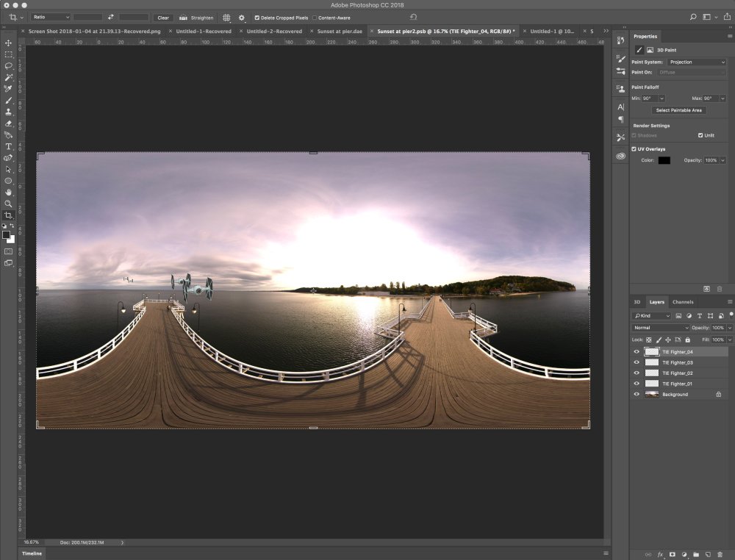Screen dimensions: 735x560
Task: Toggle Quick Mask mode icon
Action: [x=8, y=251]
